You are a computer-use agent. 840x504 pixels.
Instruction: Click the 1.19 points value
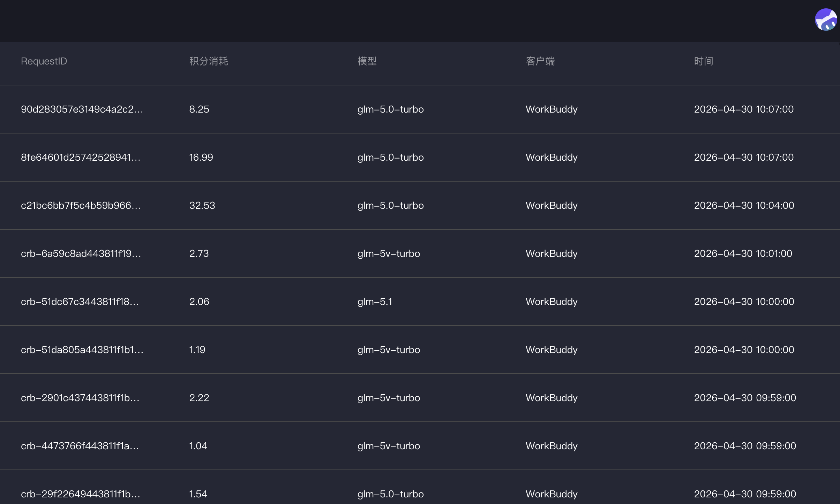(197, 350)
